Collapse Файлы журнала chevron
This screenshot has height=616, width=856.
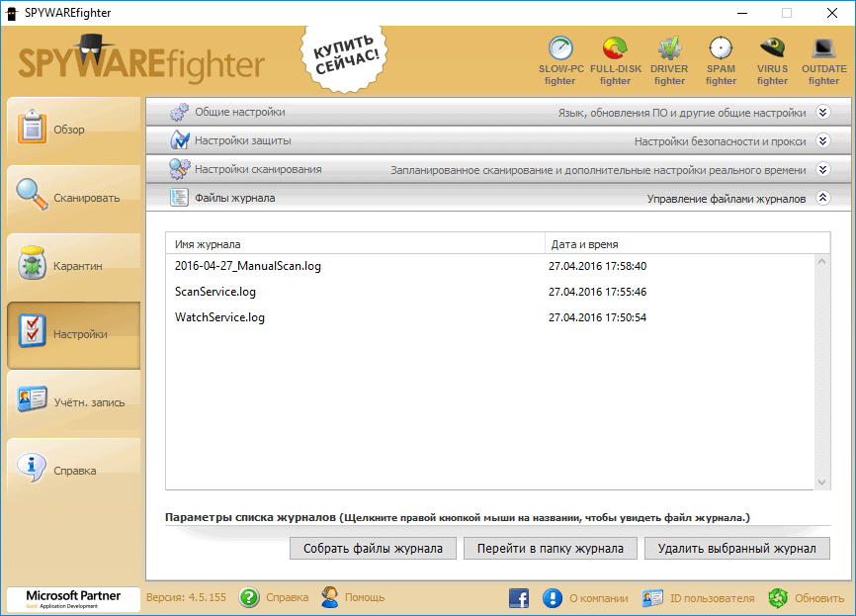(x=823, y=198)
